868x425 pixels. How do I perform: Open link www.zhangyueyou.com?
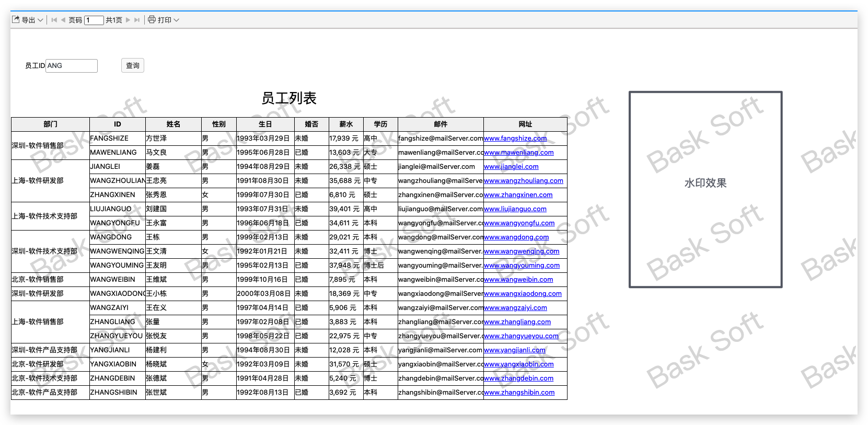point(522,336)
